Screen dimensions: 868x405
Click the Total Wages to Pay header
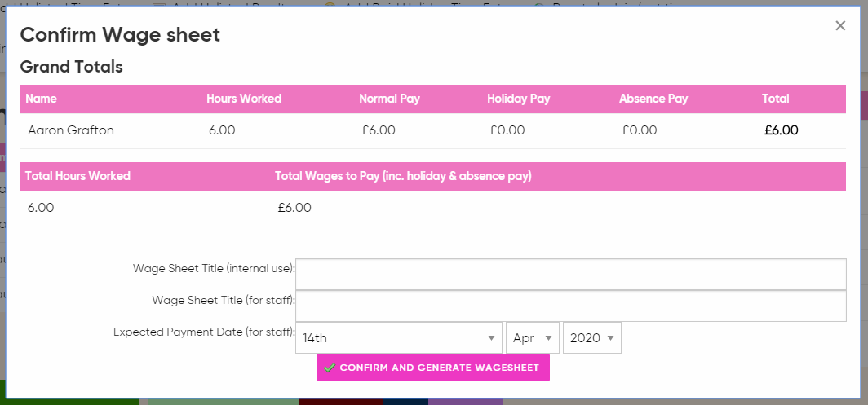coord(403,176)
